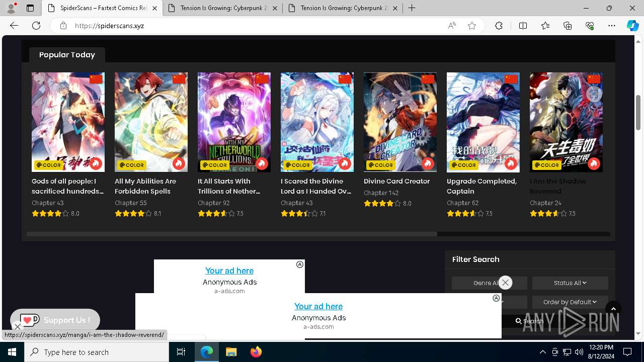The width and height of the screenshot is (644, 362).
Task: Close the upper Anonymous Ads banner
Action: pos(300,264)
